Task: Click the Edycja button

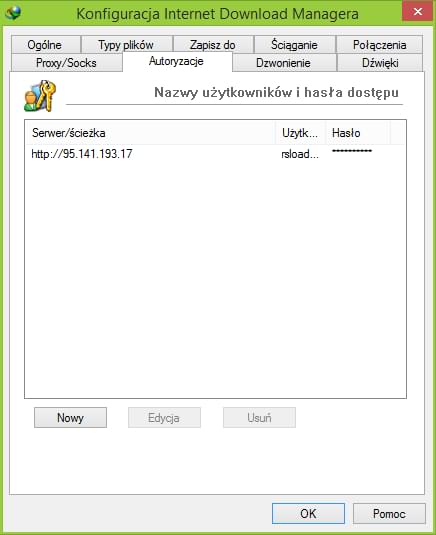Action: 164,418
